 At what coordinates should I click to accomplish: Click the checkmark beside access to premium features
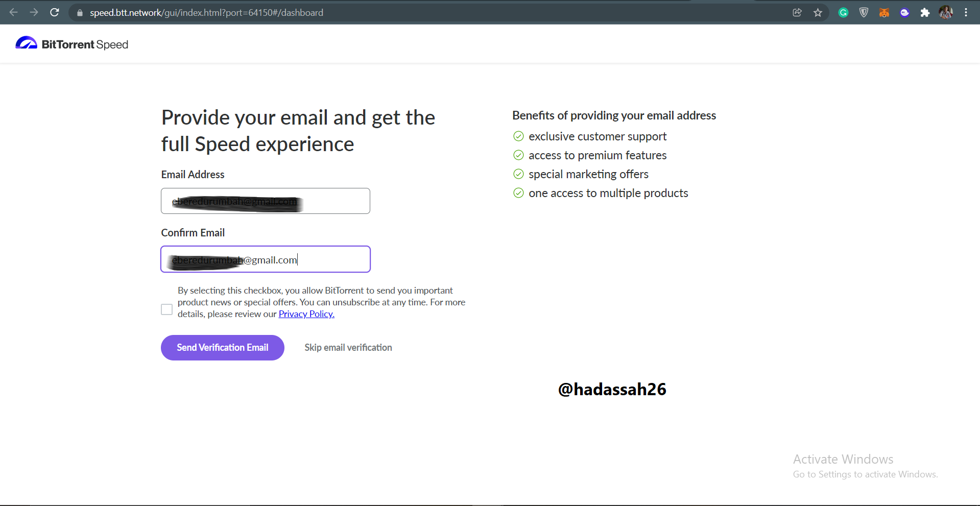518,155
